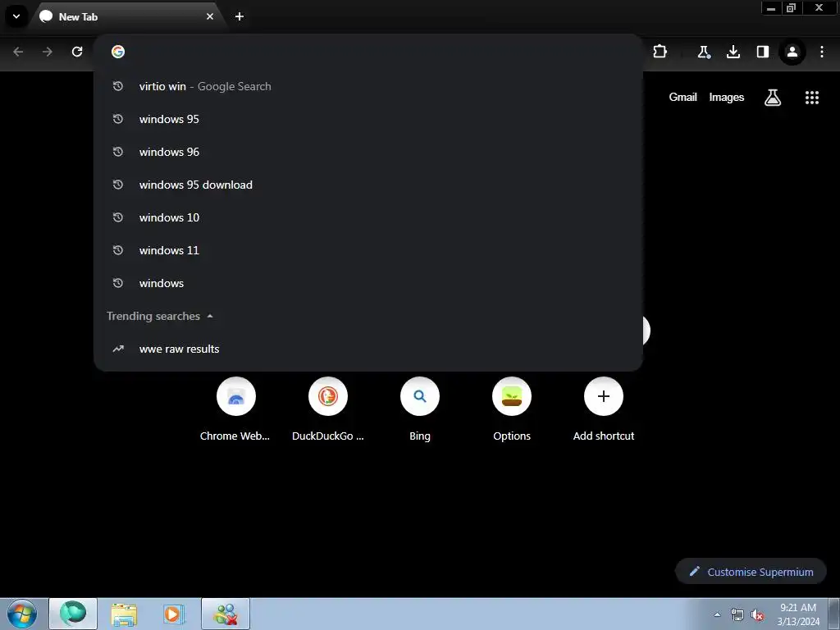Open Windows Explorer from the taskbar
This screenshot has width=840, height=630.
tap(124, 614)
